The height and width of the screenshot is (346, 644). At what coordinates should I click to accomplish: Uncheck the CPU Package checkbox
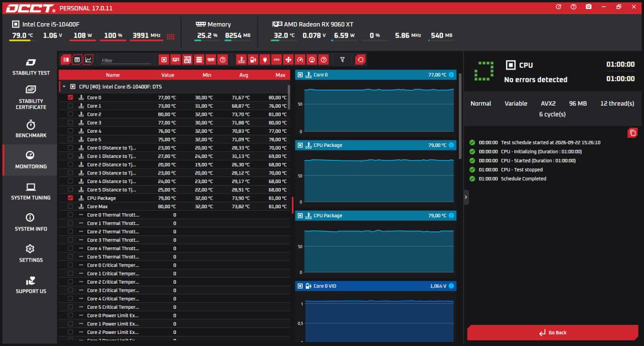click(70, 198)
